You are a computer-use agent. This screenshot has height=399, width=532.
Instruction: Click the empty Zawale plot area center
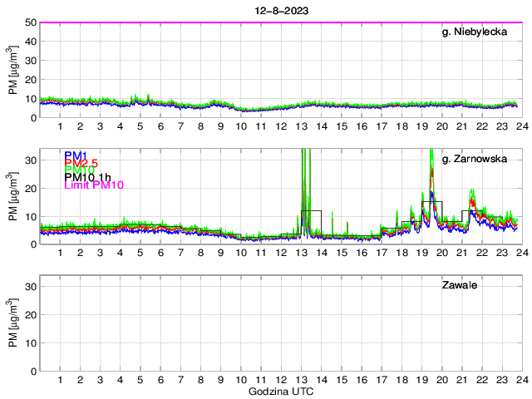click(x=279, y=323)
